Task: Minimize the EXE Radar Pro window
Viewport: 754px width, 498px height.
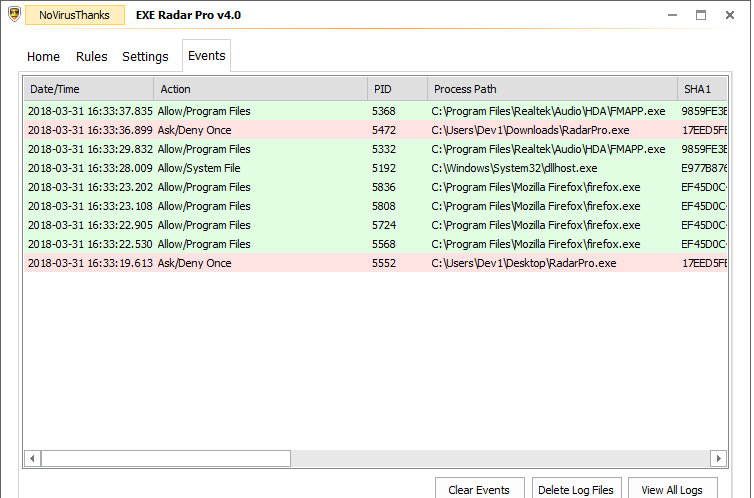Action: (x=672, y=15)
